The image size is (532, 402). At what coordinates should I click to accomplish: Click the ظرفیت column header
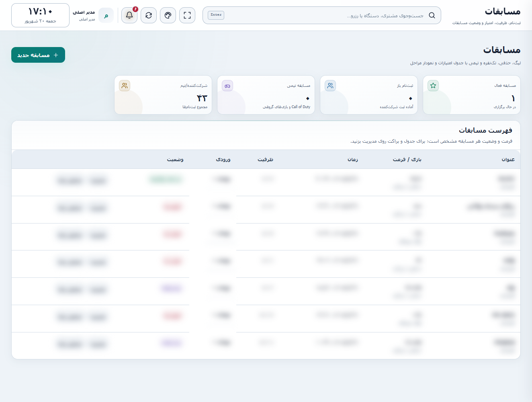265,160
